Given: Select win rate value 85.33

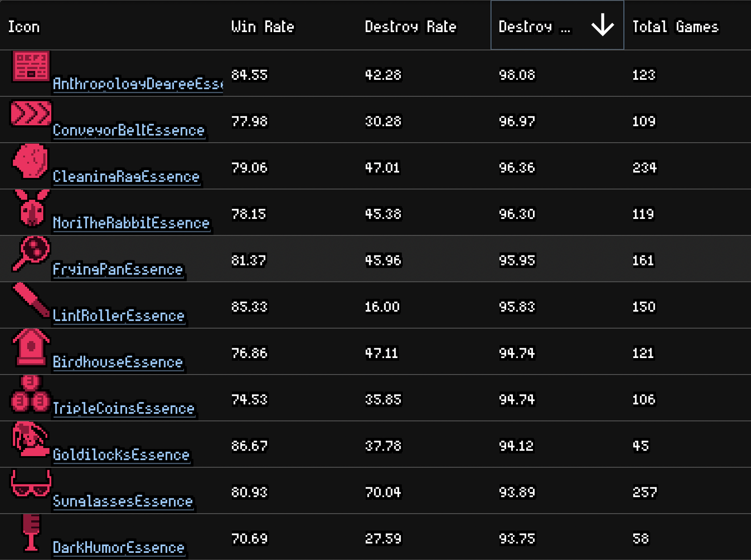Looking at the screenshot, I should [x=249, y=306].
